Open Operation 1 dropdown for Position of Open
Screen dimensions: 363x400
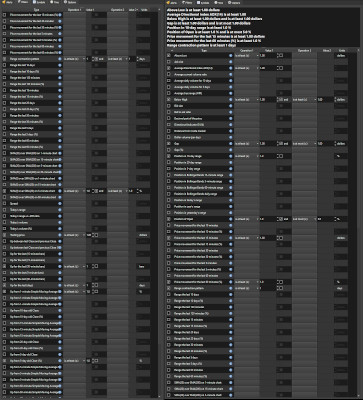point(247,219)
